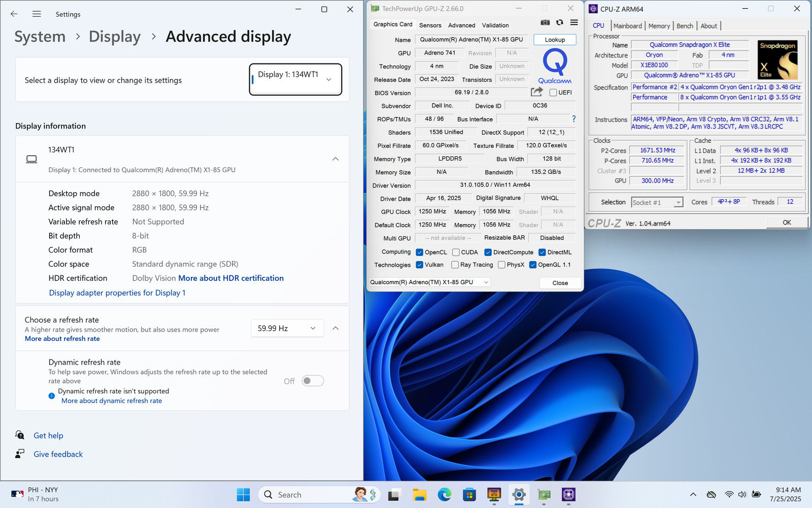Show hidden system tray icons
Viewport: 812px width, 508px height.
(x=693, y=494)
